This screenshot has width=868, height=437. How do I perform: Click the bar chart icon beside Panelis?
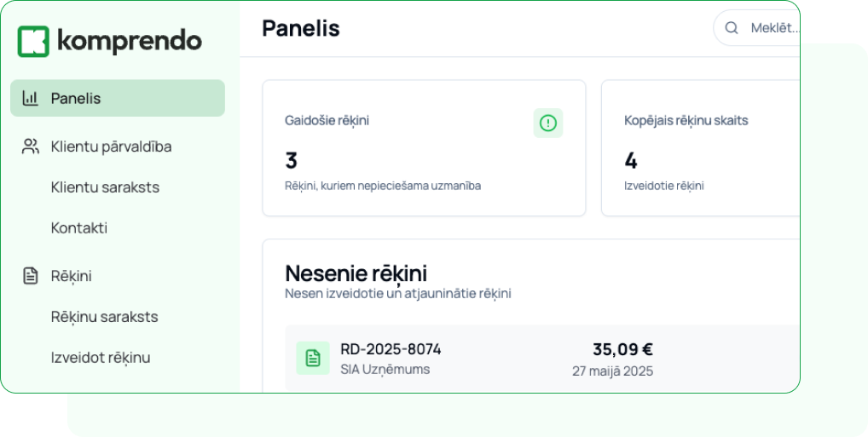pos(30,99)
